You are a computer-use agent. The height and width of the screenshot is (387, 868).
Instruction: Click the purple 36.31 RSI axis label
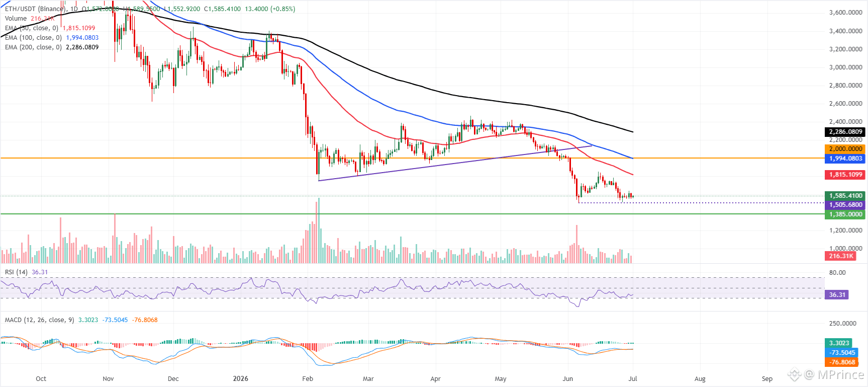[837, 295]
